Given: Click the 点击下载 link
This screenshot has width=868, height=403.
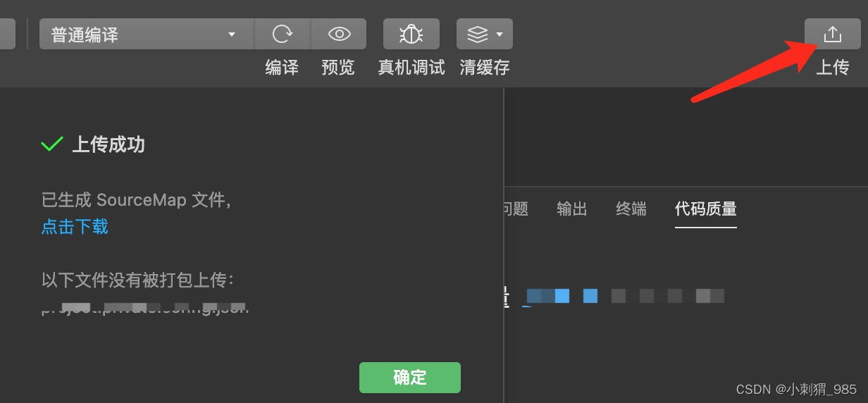Looking at the screenshot, I should point(75,227).
